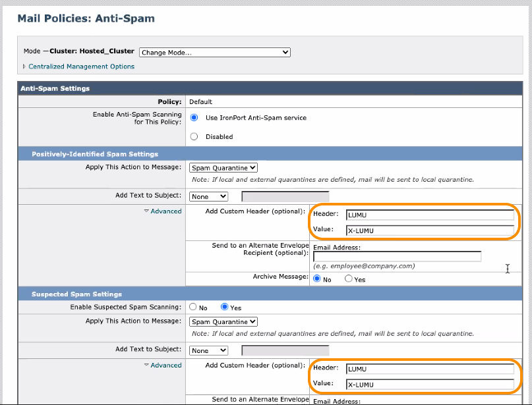Select Use IronPort Anti-Spam service option

point(194,118)
